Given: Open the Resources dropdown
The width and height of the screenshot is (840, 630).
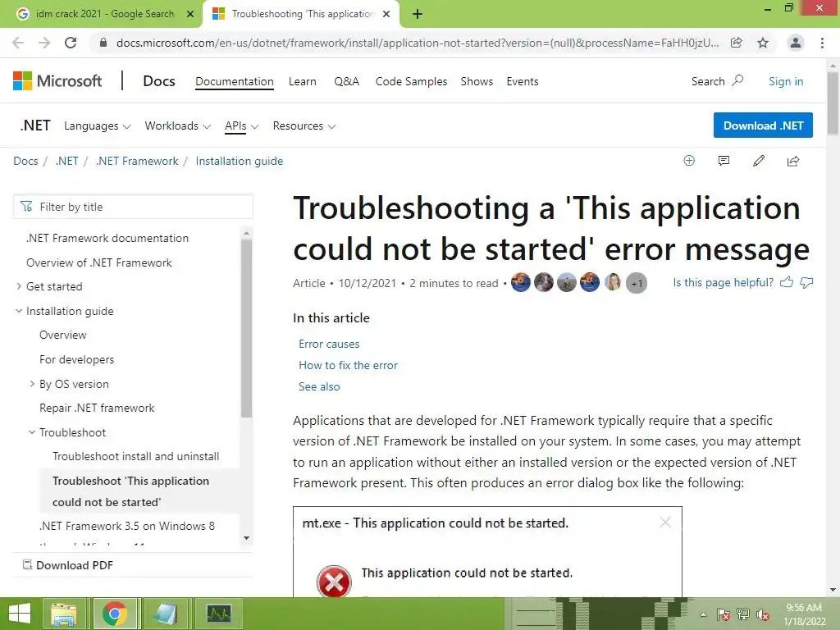Looking at the screenshot, I should [x=304, y=126].
